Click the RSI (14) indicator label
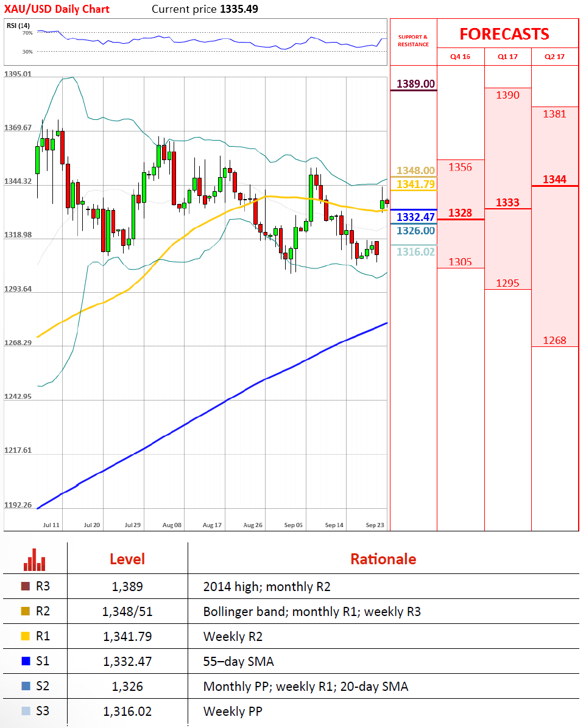The width and height of the screenshot is (586, 728). click(18, 26)
